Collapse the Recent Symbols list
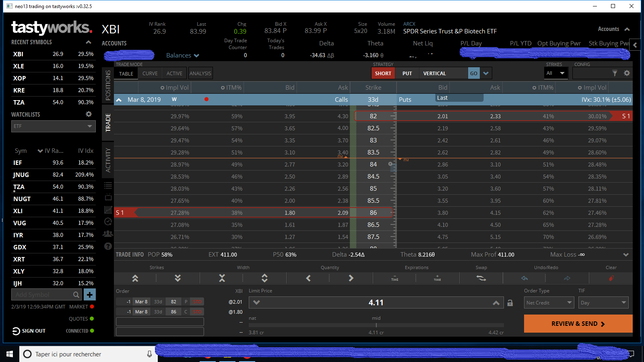644x362 pixels. 89,42
